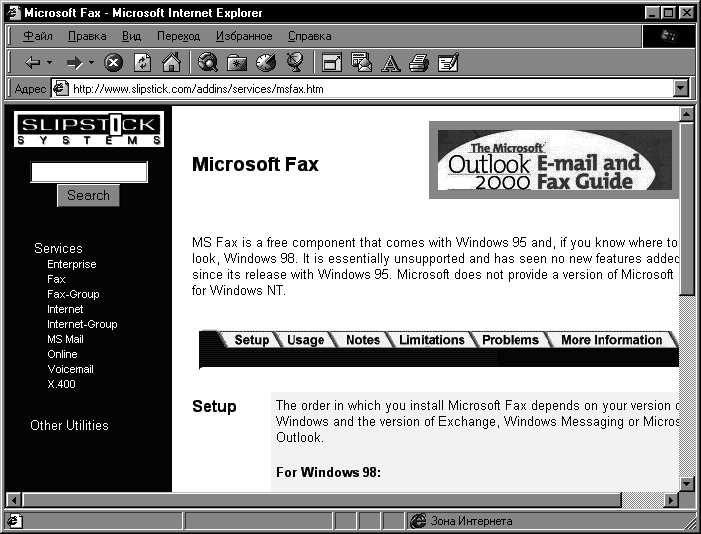Click the Font size letter A icon
The width and height of the screenshot is (701, 534).
[x=390, y=63]
